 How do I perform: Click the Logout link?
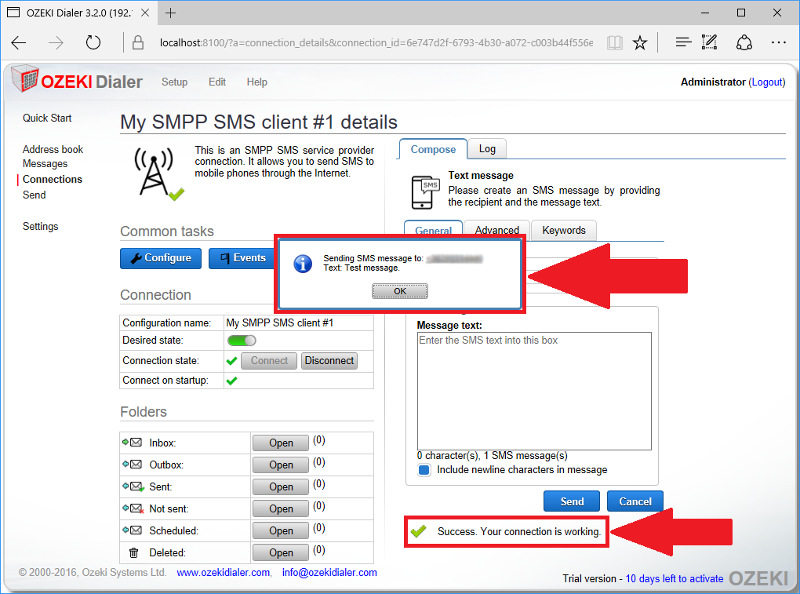tap(767, 82)
